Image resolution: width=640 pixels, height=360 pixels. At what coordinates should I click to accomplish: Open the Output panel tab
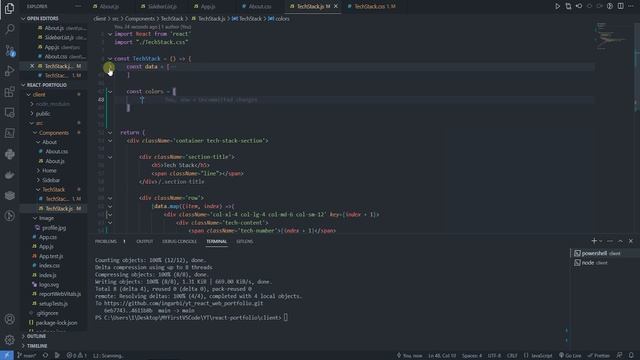coord(144,241)
